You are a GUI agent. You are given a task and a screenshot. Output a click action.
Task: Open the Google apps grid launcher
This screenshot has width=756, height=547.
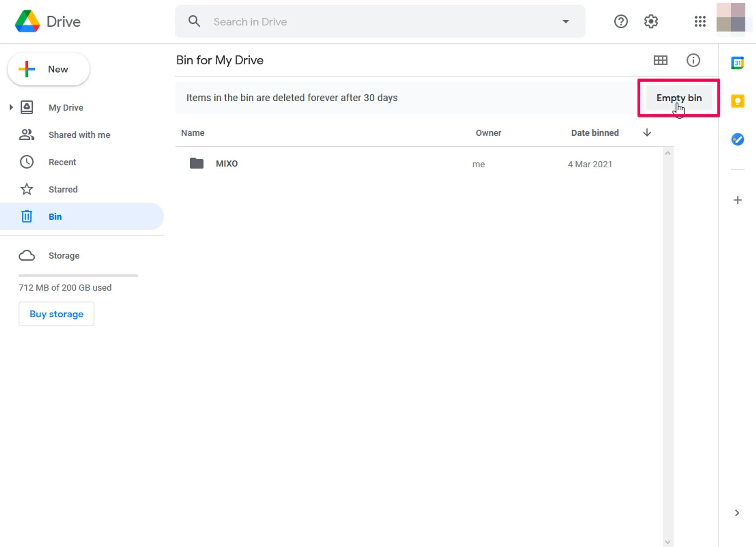[x=700, y=22]
